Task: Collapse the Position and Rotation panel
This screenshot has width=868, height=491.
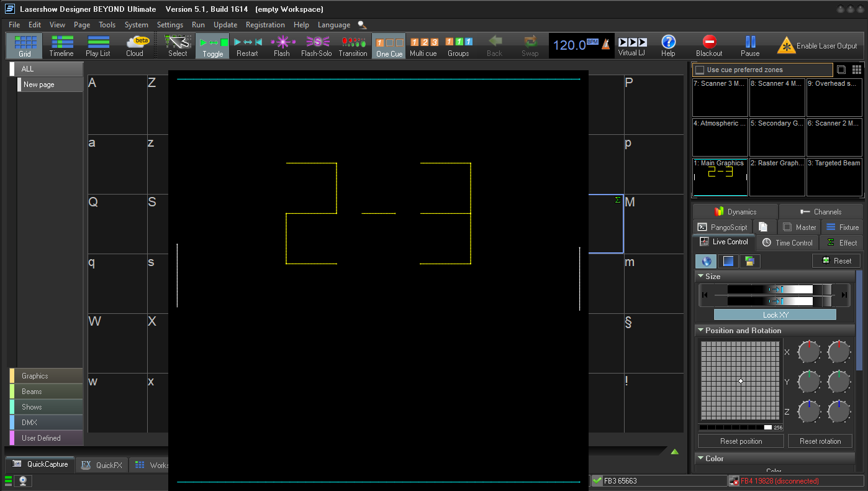Action: pos(701,330)
